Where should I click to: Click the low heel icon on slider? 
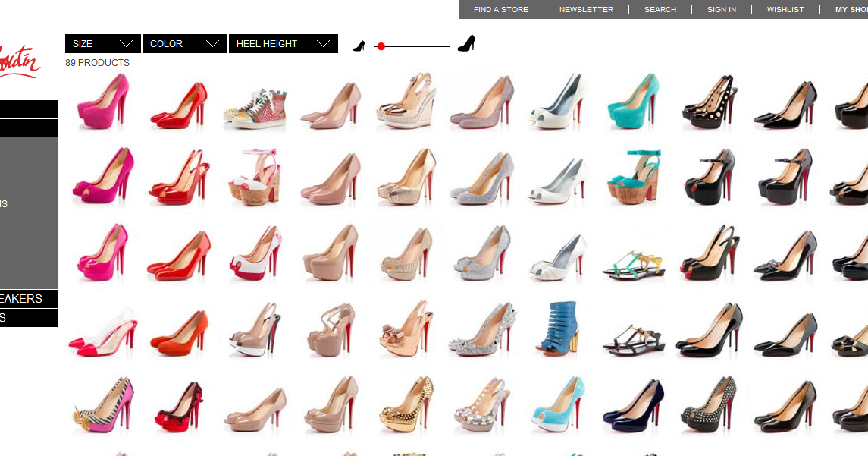coord(359,46)
